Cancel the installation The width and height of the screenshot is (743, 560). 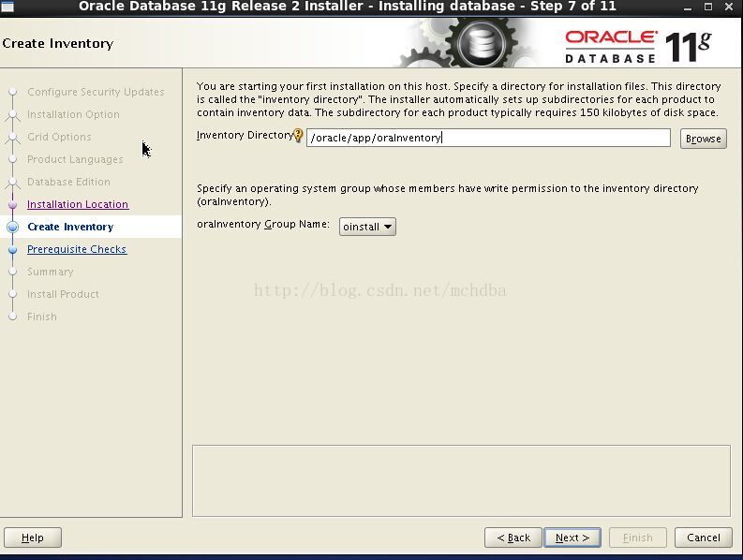coord(704,538)
